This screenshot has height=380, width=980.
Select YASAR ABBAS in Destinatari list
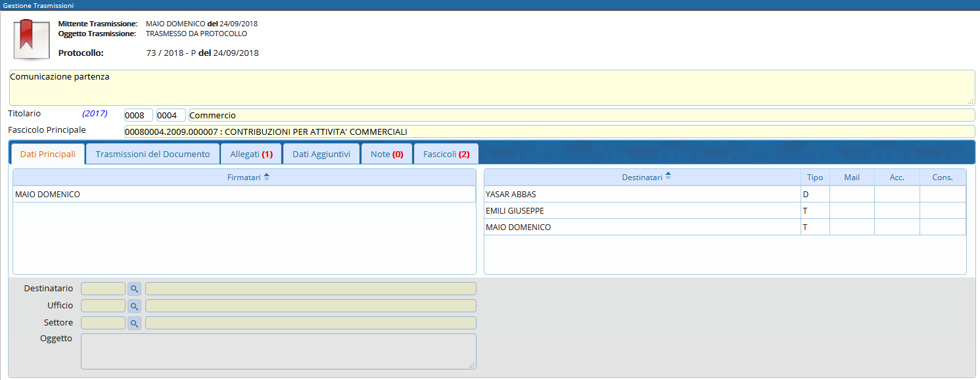641,194
